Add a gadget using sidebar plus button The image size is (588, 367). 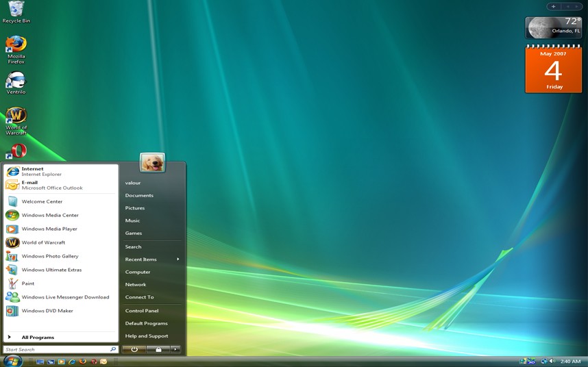tap(554, 6)
